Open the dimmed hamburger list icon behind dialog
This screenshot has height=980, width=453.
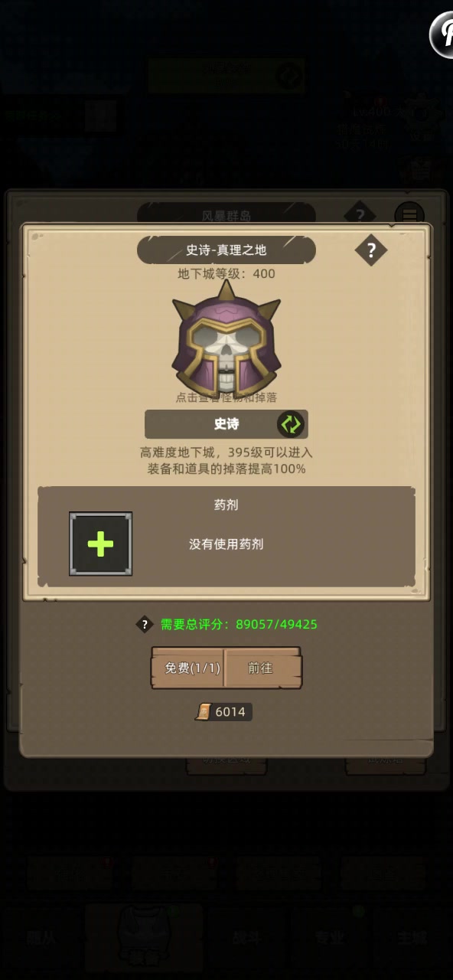tap(409, 215)
